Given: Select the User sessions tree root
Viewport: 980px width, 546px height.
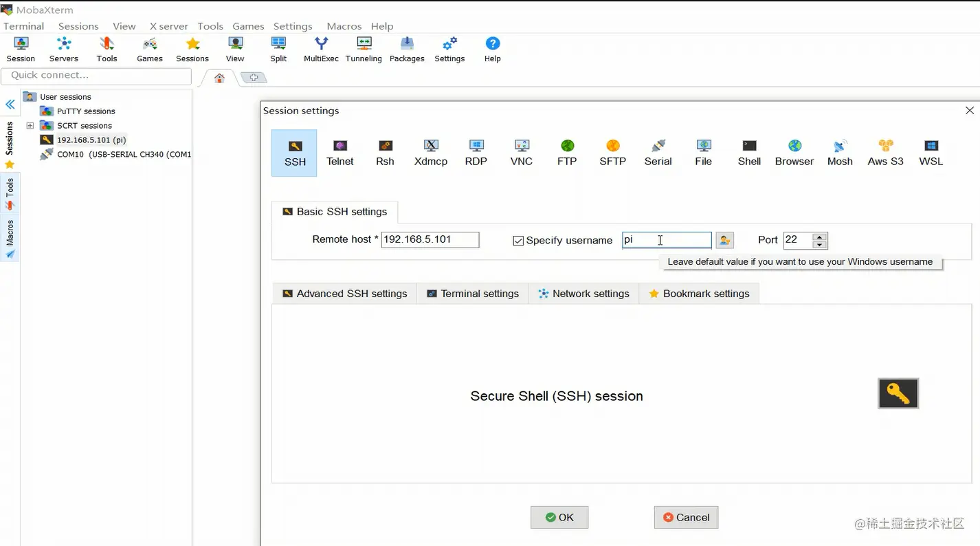Looking at the screenshot, I should tap(65, 97).
